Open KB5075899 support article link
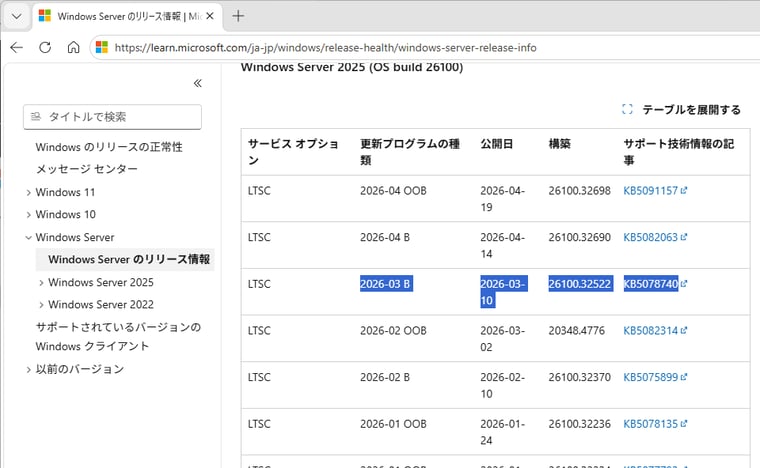 pyautogui.click(x=650, y=377)
